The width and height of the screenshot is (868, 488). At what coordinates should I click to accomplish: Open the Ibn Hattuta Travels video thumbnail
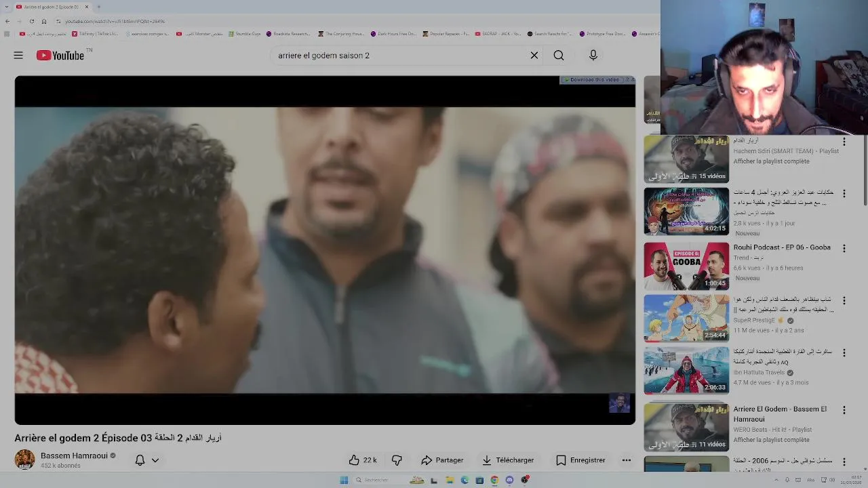coord(686,371)
